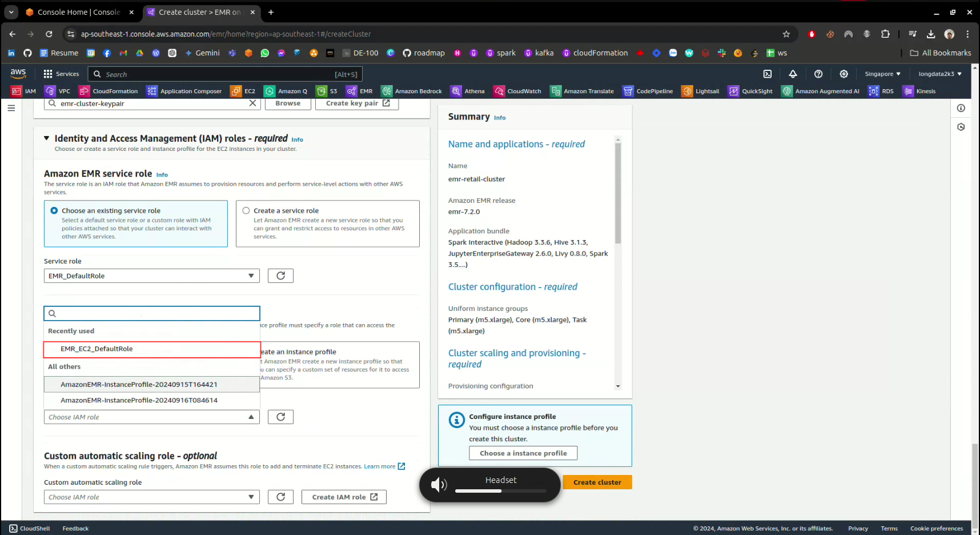Click the Choose a instance profile button
Viewport: 980px width, 535px height.
[x=523, y=453]
